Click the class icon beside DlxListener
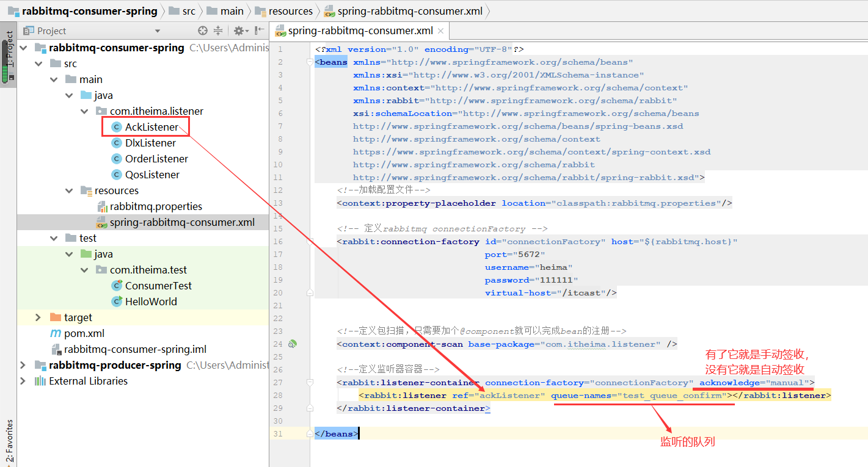This screenshot has width=868, height=467. (x=117, y=143)
